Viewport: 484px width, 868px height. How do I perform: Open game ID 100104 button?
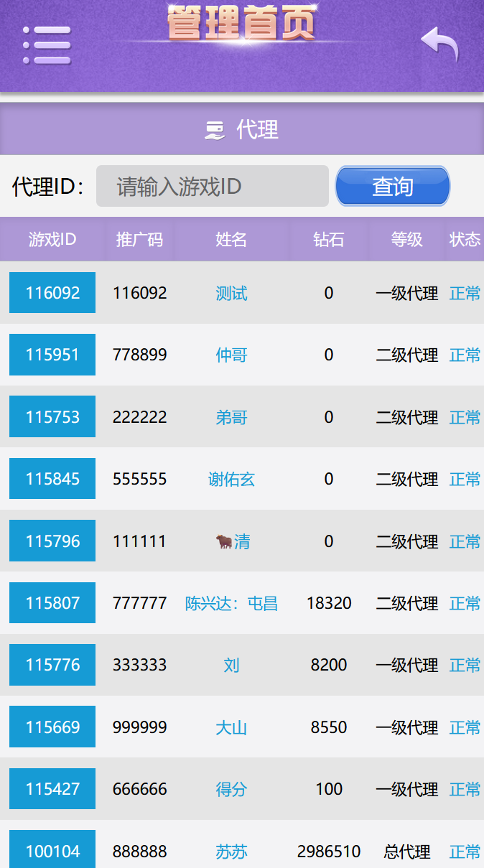52,851
